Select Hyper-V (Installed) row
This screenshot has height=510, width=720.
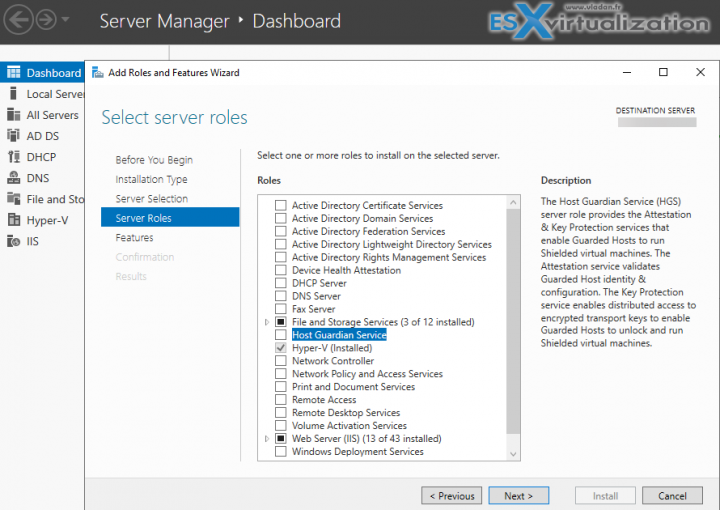(332, 348)
